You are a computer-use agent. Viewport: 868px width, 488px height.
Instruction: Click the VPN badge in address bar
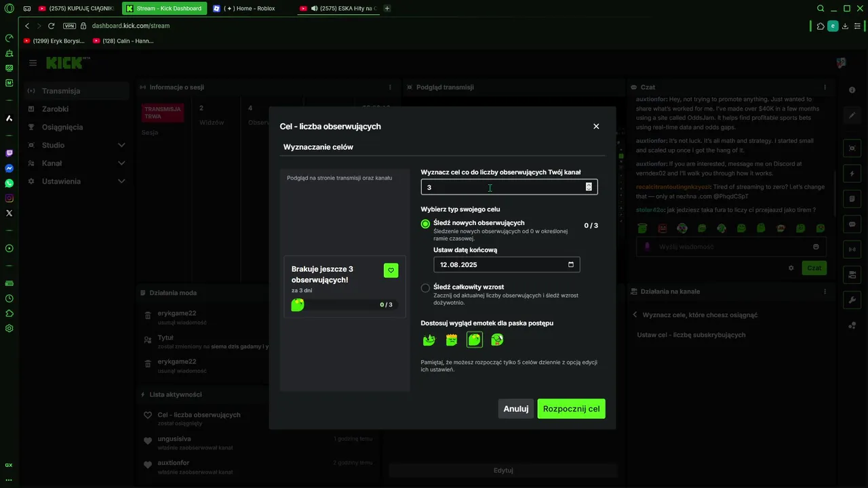click(x=69, y=26)
